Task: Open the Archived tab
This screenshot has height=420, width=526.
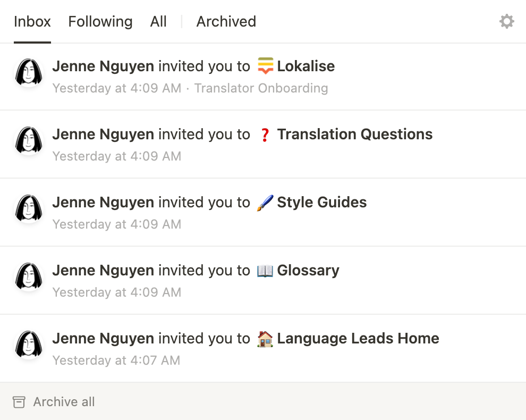Action: pos(226,21)
